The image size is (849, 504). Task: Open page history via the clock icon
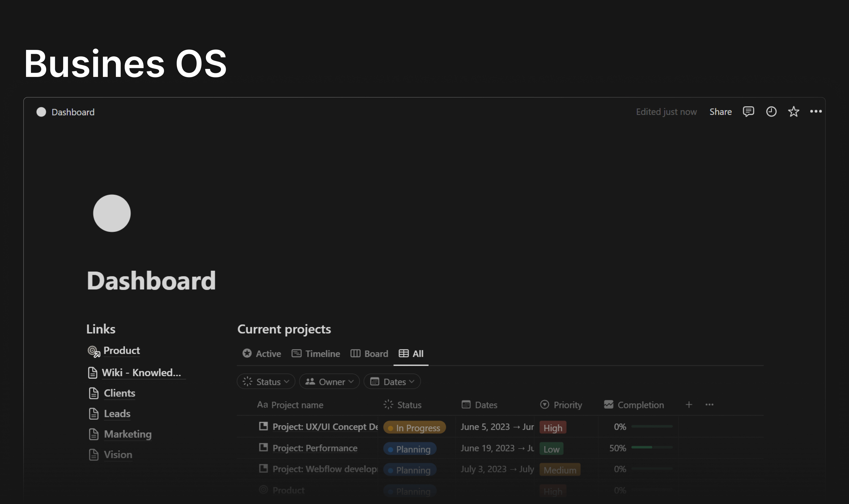tap(771, 111)
